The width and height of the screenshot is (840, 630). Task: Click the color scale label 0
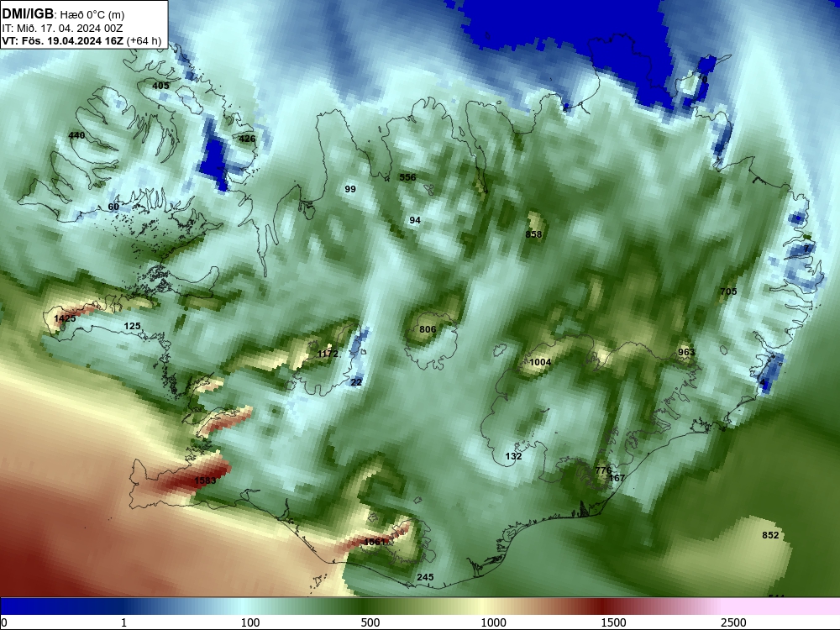pyautogui.click(x=4, y=622)
